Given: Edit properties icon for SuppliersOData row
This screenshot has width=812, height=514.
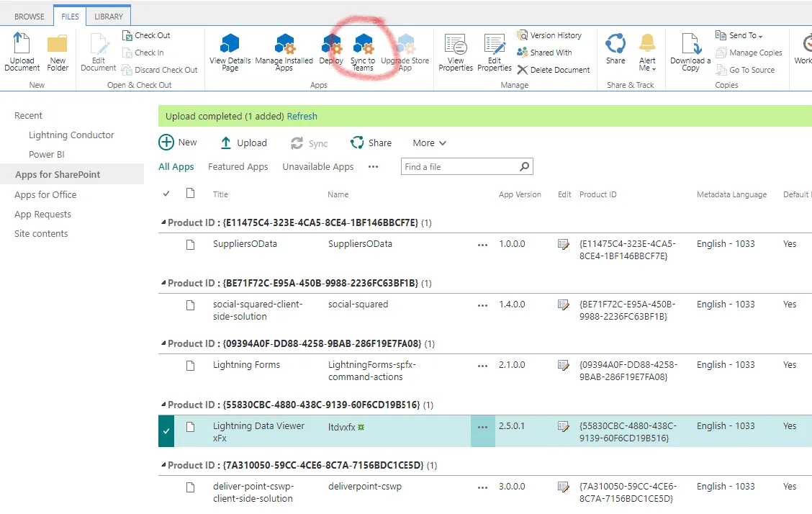Looking at the screenshot, I should (x=564, y=245).
